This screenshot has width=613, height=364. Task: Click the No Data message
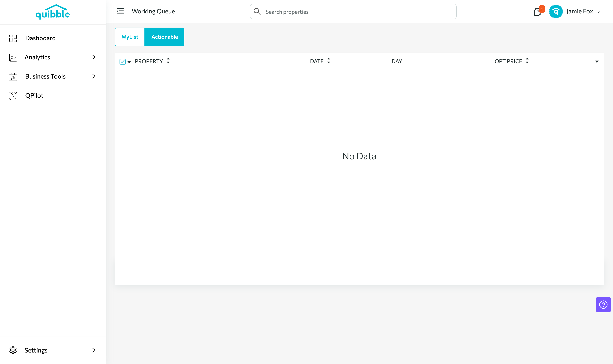coord(359,156)
